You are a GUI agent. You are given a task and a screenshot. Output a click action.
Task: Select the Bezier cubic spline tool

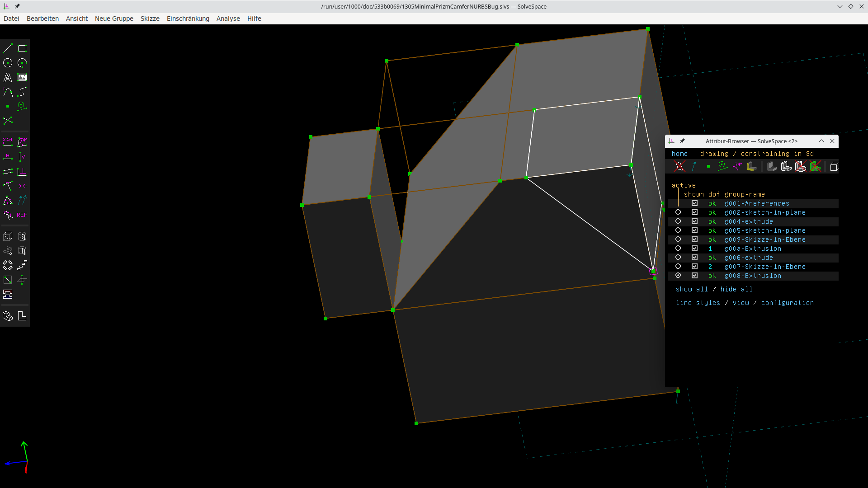pyautogui.click(x=22, y=92)
